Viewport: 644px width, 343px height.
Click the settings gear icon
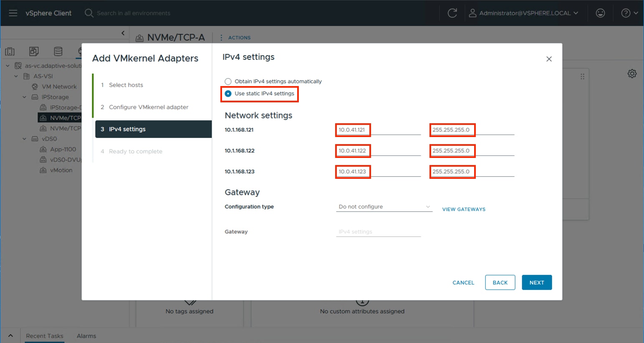coord(632,74)
